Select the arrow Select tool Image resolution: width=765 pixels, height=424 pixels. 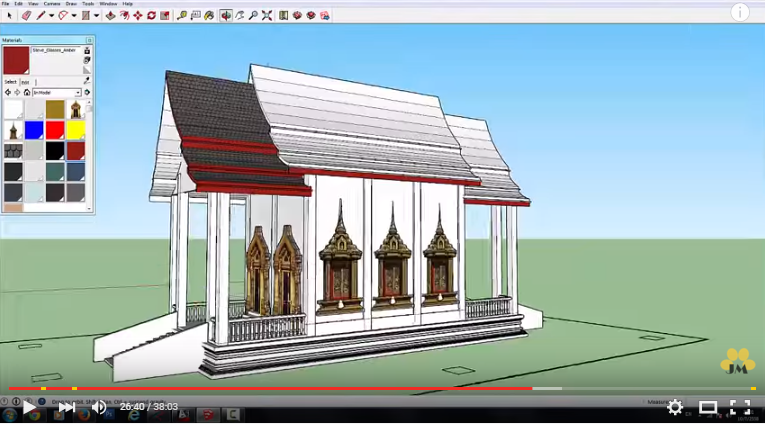point(9,16)
